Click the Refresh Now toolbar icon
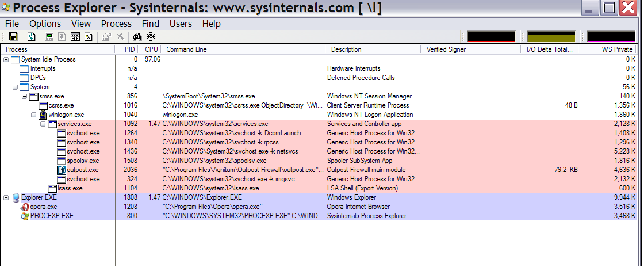Image resolution: width=644 pixels, height=267 pixels. 32,37
